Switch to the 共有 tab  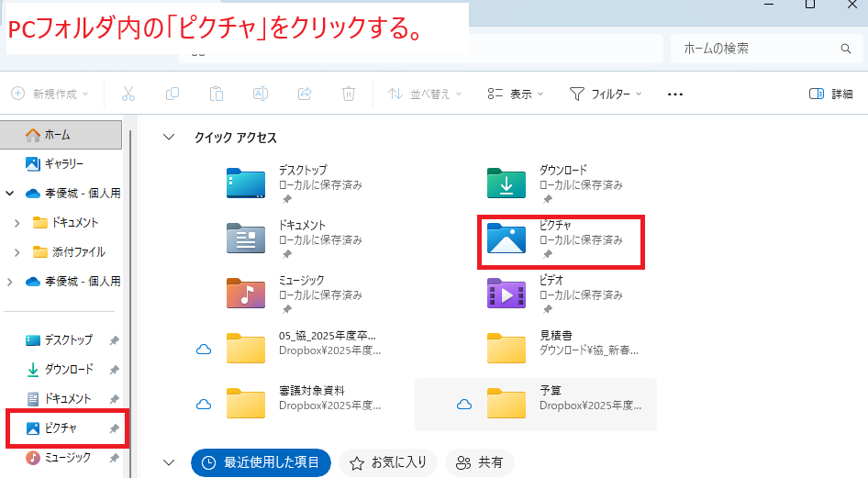[x=480, y=462]
